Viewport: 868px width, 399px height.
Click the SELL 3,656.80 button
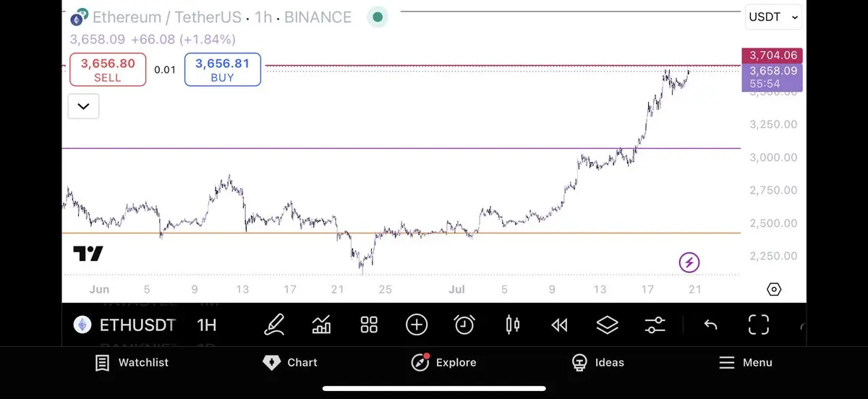click(x=108, y=70)
